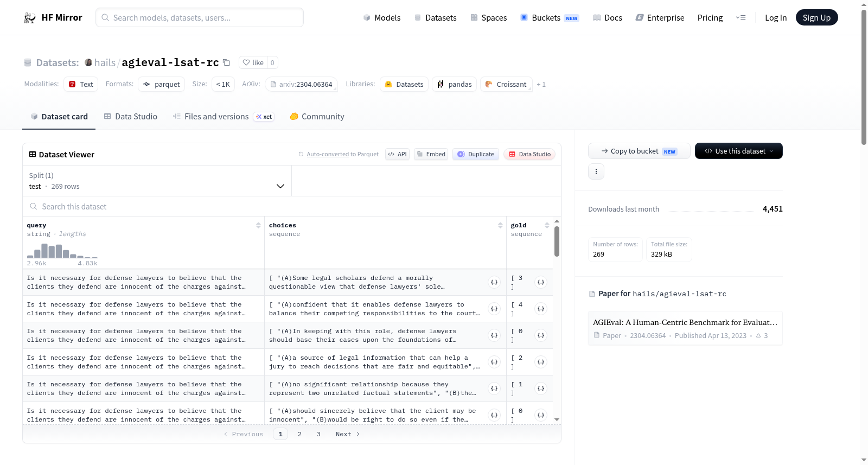868x465 pixels.
Task: Click the like count number
Action: [272, 62]
